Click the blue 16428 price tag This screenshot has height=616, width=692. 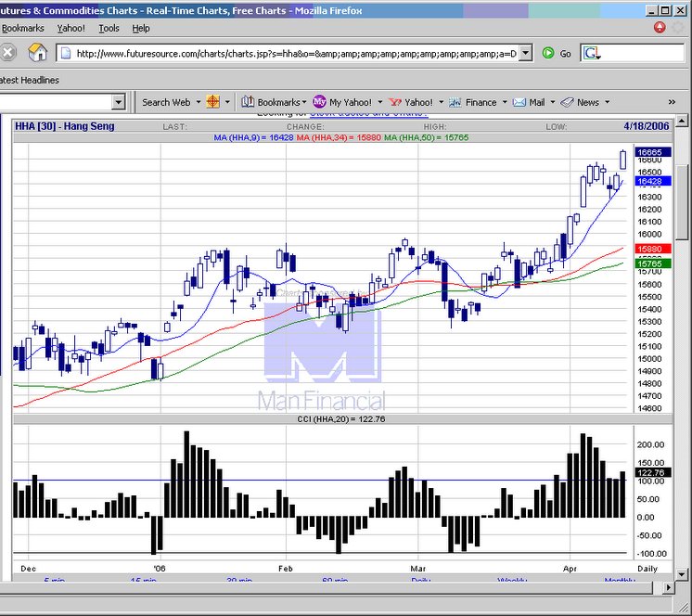click(653, 181)
